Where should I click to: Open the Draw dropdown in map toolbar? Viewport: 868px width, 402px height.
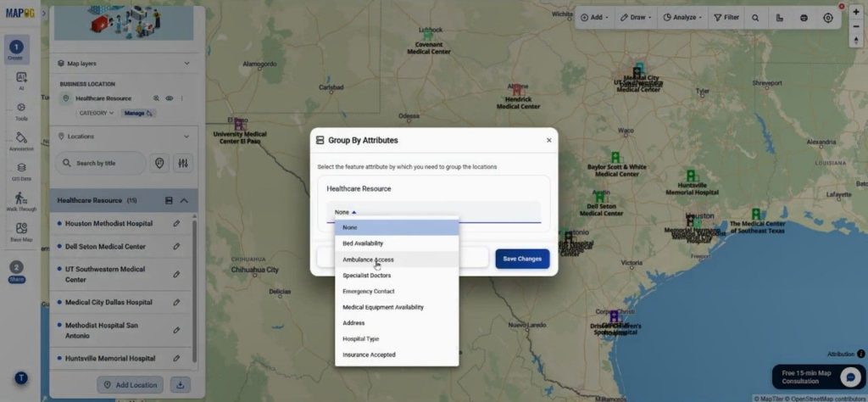(635, 18)
